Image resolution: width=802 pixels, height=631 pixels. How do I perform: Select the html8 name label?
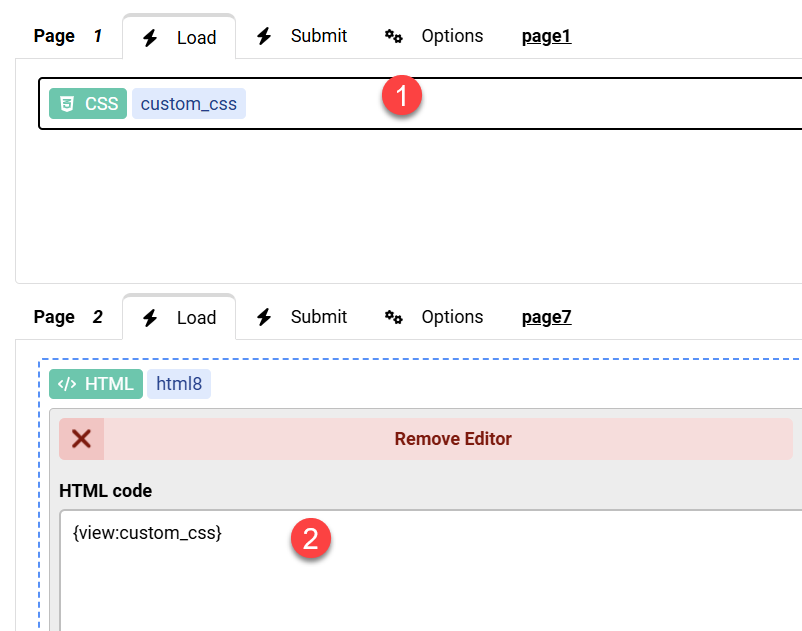coord(178,384)
